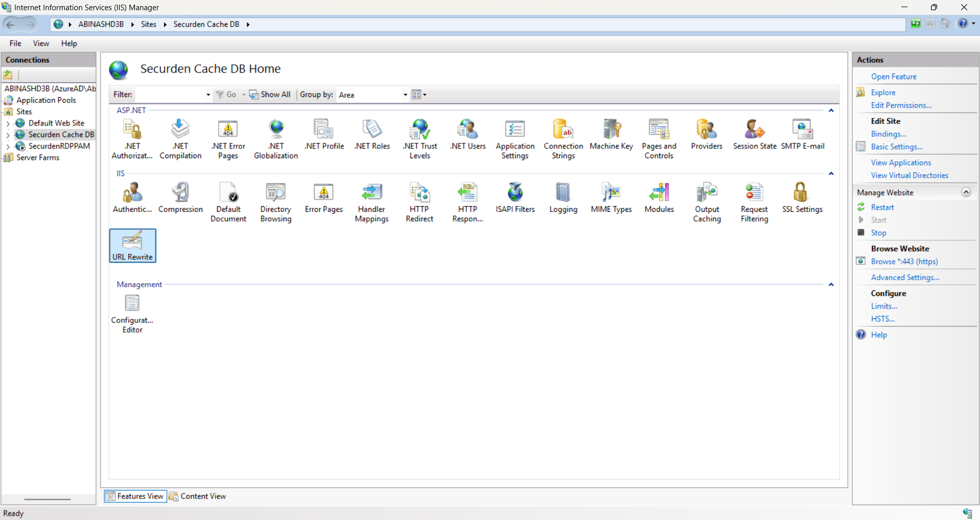Open Output Caching feature
The width and height of the screenshot is (980, 520).
707,202
